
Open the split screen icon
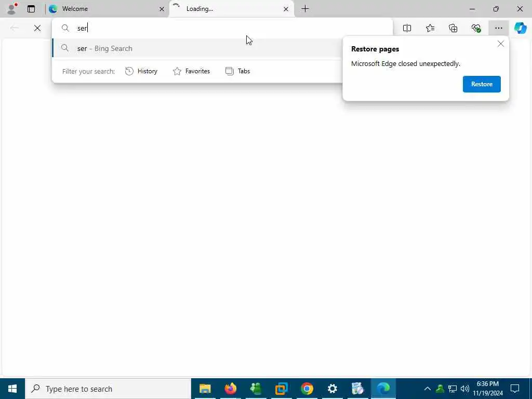[407, 28]
